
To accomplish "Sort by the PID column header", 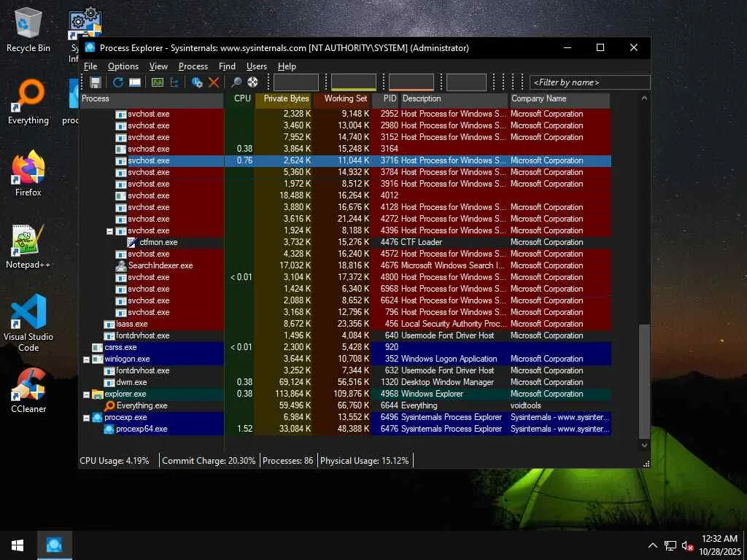I will tap(385, 99).
